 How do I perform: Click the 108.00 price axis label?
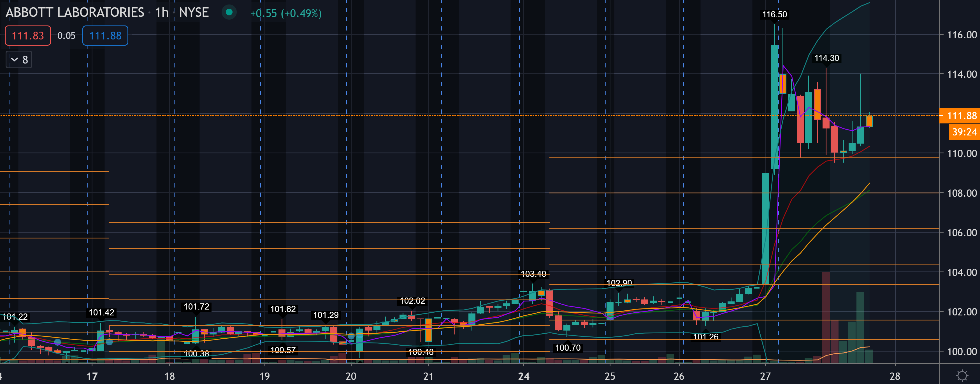(962, 193)
